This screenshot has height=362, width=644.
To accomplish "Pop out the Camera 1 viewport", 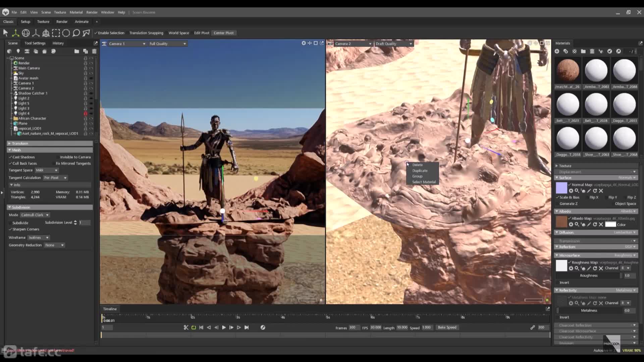I will pos(322,43).
